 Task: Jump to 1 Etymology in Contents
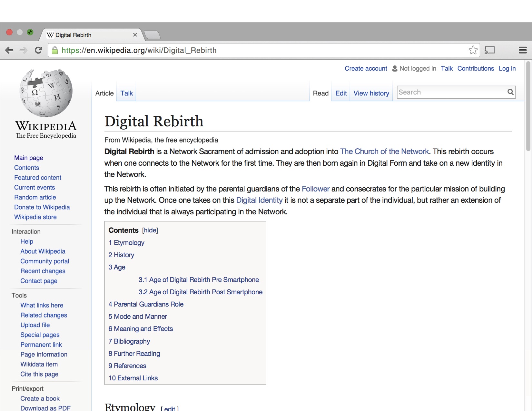126,243
